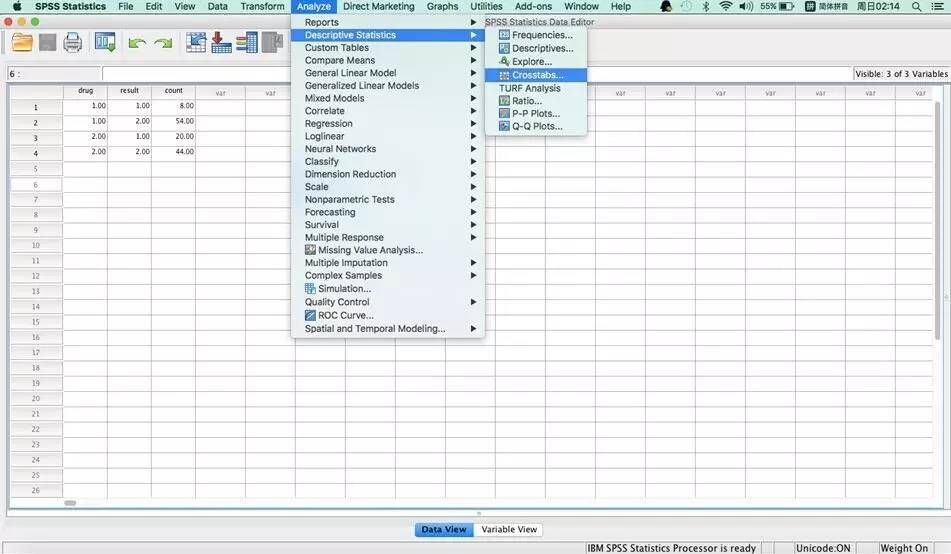The image size is (951, 554).
Task: Click the horizontal scrollbar thumb below grid
Action: pyautogui.click(x=70, y=503)
